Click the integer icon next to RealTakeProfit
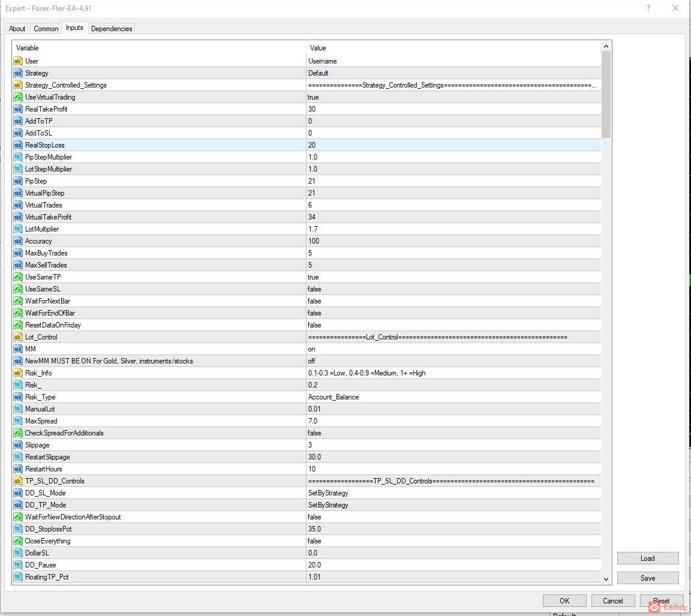The width and height of the screenshot is (691, 616). (17, 109)
